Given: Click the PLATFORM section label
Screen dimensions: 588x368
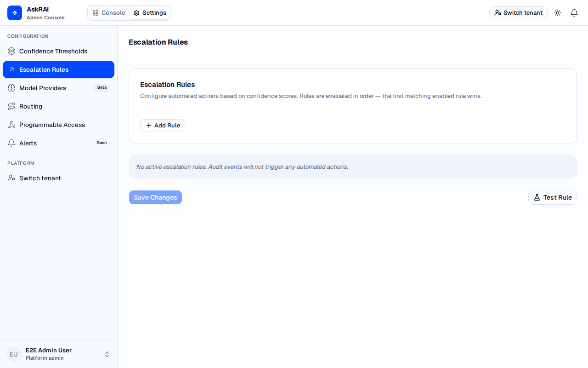Looking at the screenshot, I should pos(21,163).
